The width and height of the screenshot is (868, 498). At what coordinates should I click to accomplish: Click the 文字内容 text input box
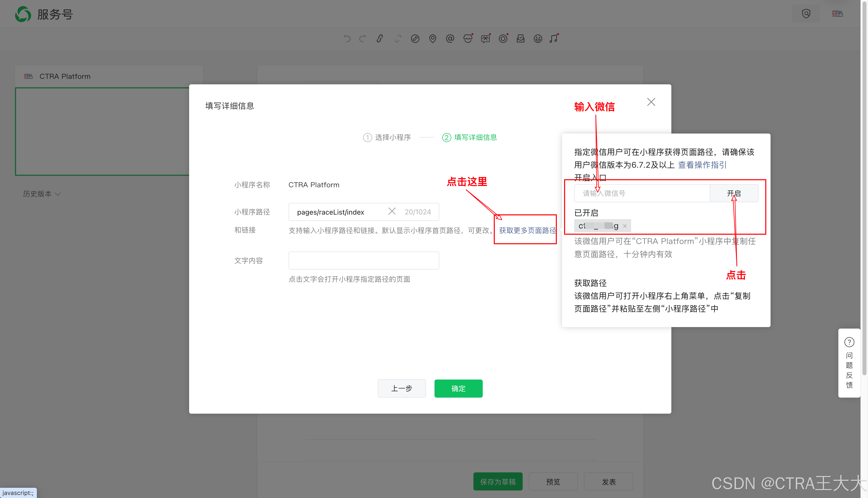point(364,261)
